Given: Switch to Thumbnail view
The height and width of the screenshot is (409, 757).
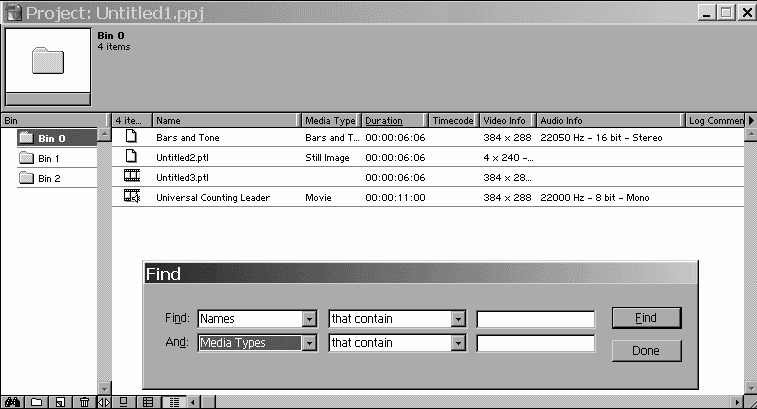Looking at the screenshot, I should (148, 402).
